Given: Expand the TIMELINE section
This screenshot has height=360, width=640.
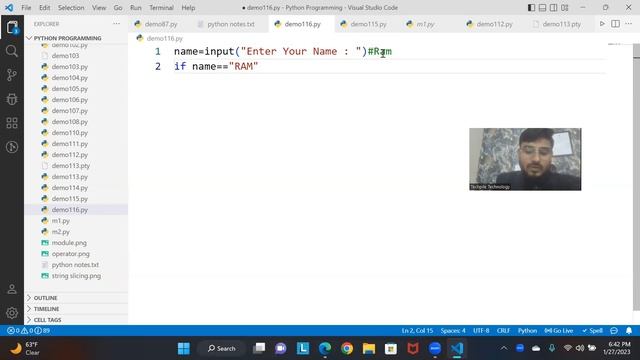Looking at the screenshot, I should [x=47, y=309].
